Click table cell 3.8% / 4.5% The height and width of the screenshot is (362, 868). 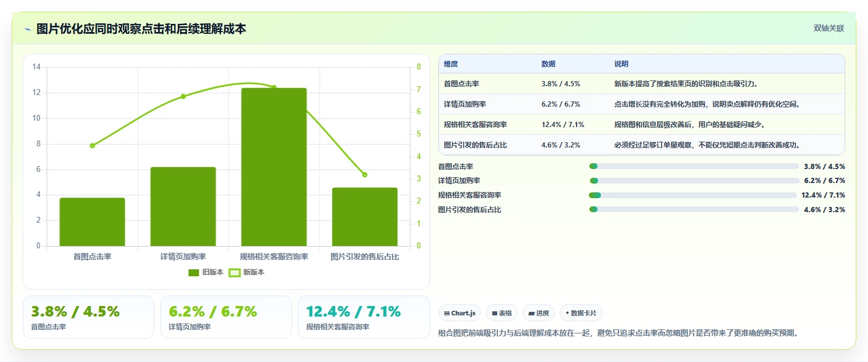click(561, 84)
